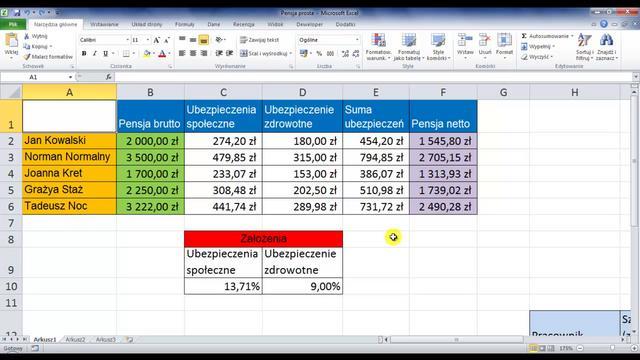Image resolution: width=640 pixels, height=360 pixels.
Task: Click inside the formula bar
Action: pyautogui.click(x=373, y=77)
